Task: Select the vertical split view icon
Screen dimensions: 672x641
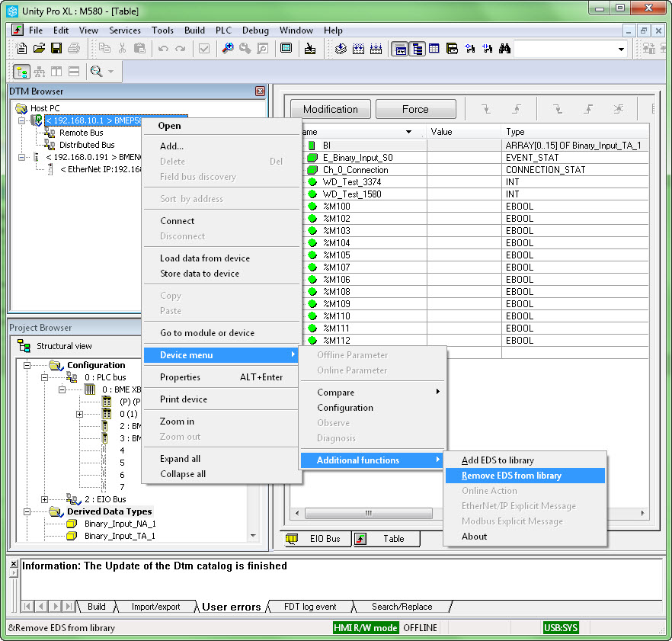Action: (x=56, y=72)
